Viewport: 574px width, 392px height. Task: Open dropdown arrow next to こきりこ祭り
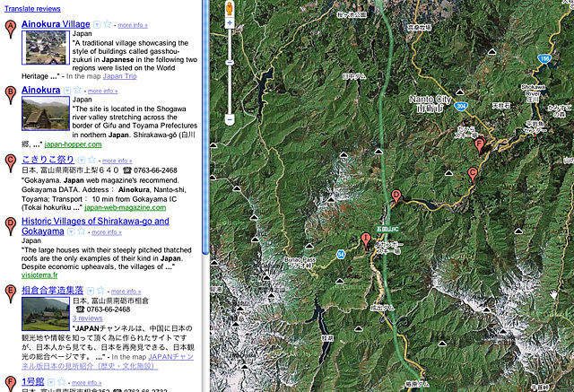click(x=80, y=160)
